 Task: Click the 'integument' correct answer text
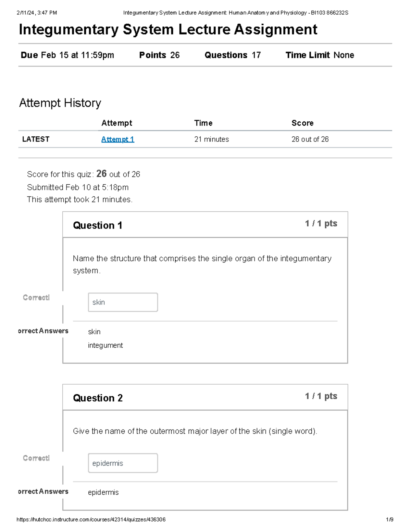(105, 345)
